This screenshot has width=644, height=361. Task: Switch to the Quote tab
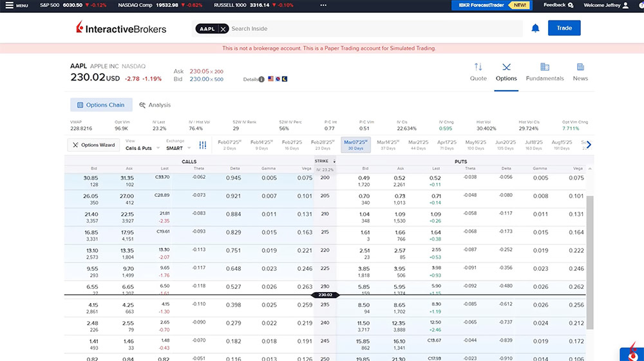[x=478, y=72]
